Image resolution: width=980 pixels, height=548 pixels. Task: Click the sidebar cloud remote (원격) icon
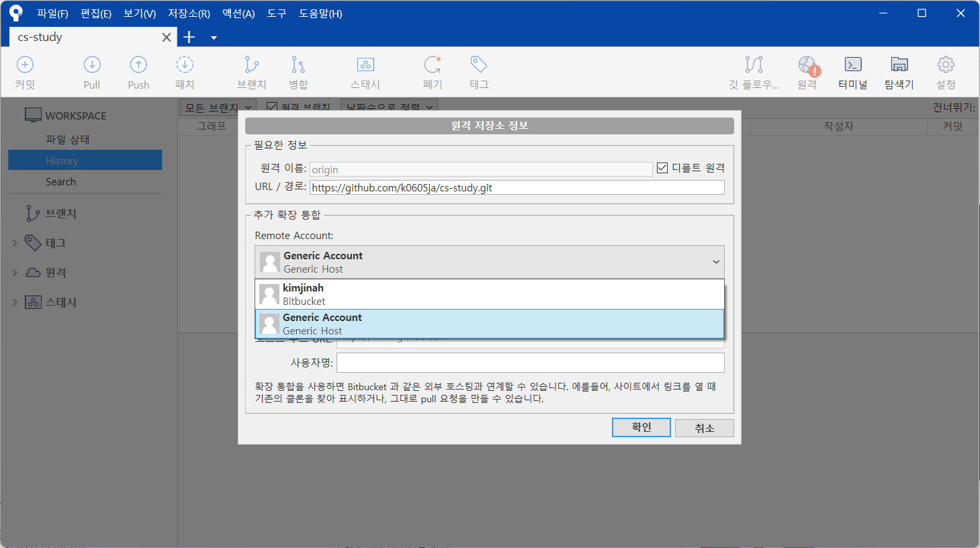pyautogui.click(x=33, y=273)
